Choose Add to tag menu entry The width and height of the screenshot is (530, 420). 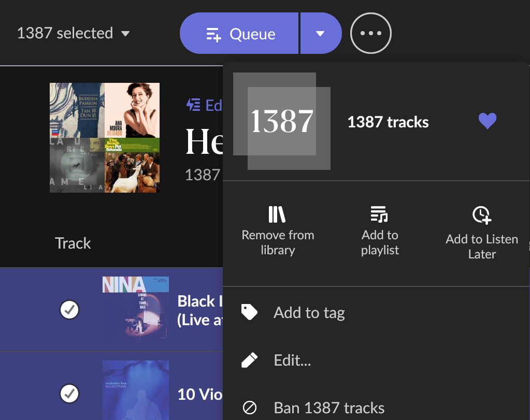coord(309,313)
